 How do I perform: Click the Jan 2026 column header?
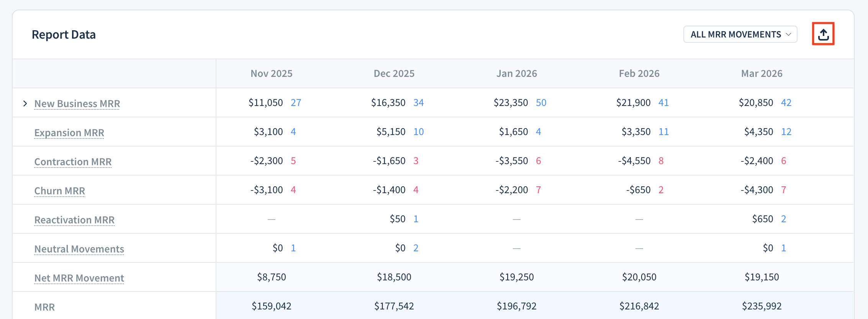(x=517, y=73)
